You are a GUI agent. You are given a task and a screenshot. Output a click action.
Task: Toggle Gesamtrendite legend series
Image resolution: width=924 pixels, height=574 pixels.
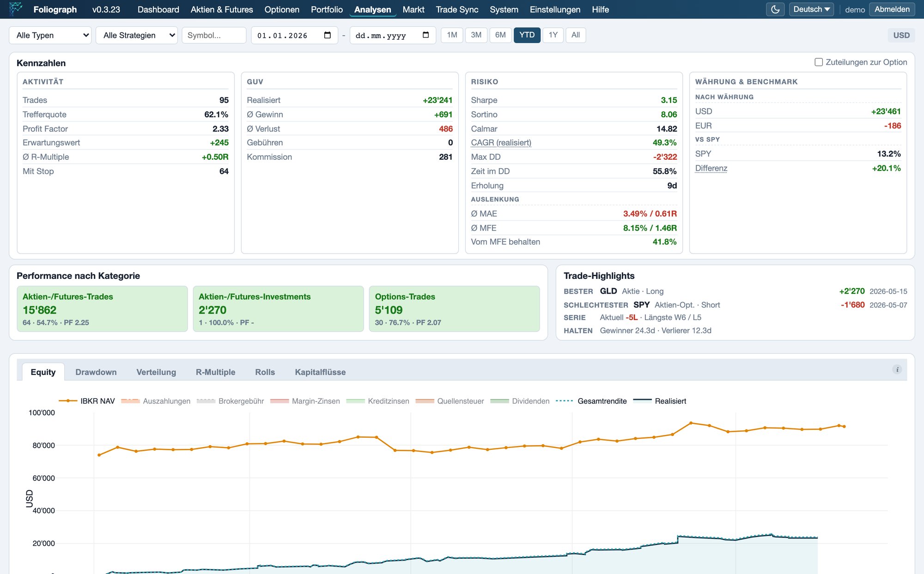(591, 401)
